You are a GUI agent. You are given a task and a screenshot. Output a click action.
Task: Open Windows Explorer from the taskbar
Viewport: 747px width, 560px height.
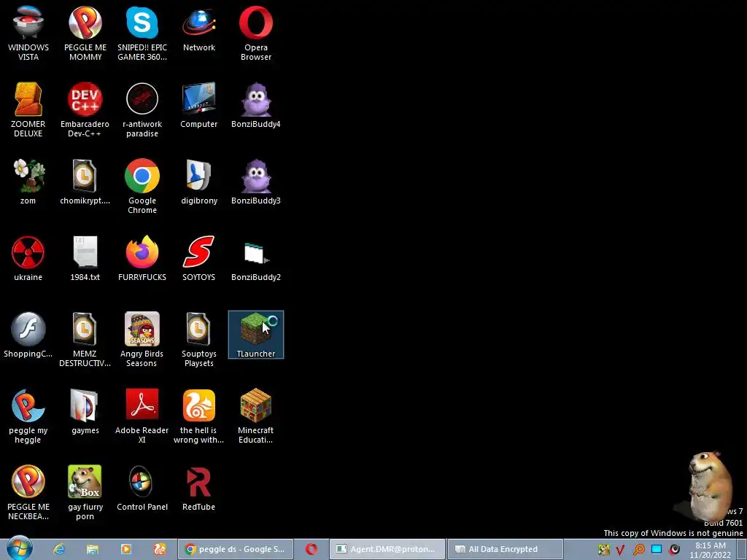click(93, 549)
